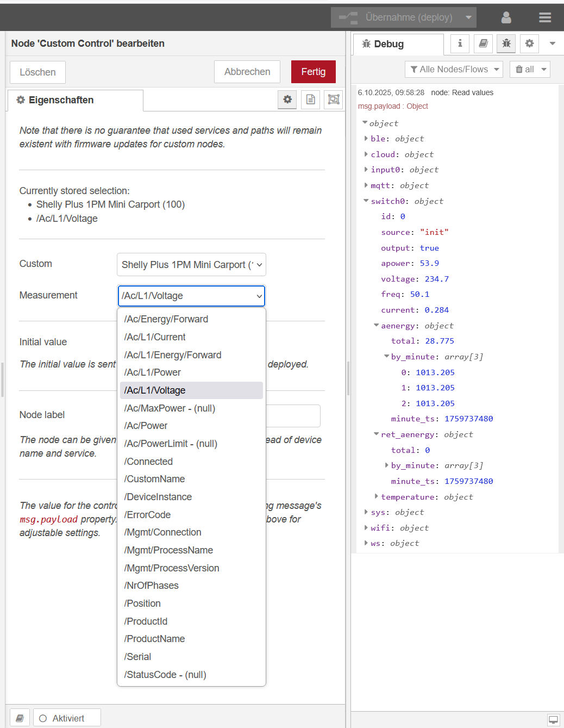Image resolution: width=564 pixels, height=728 pixels.
Task: Select /Ac/L1/Power from measurement list
Action: [153, 372]
